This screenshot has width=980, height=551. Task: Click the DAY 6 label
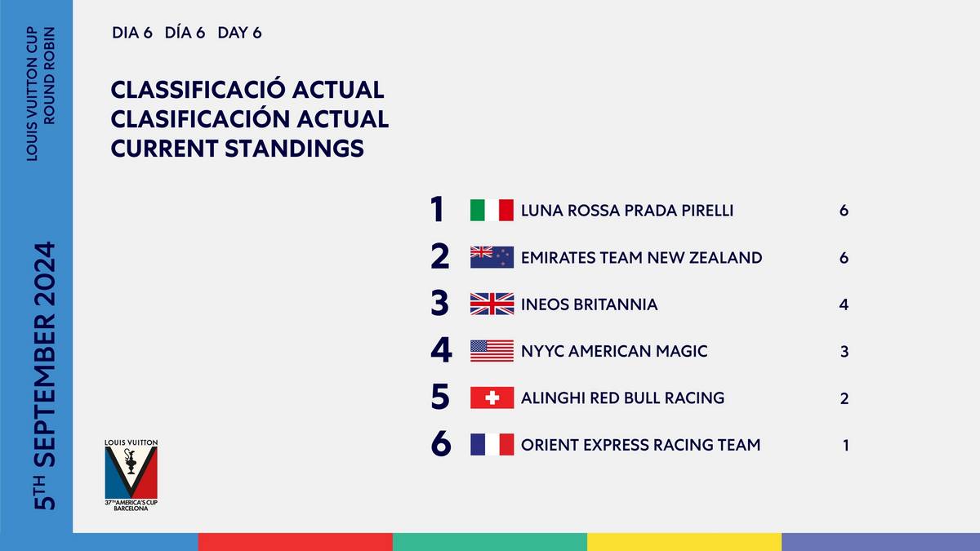[239, 33]
